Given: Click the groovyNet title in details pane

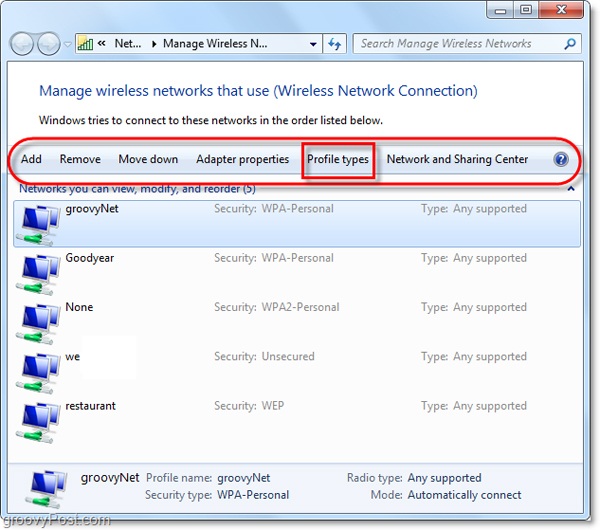Looking at the screenshot, I should [110, 478].
